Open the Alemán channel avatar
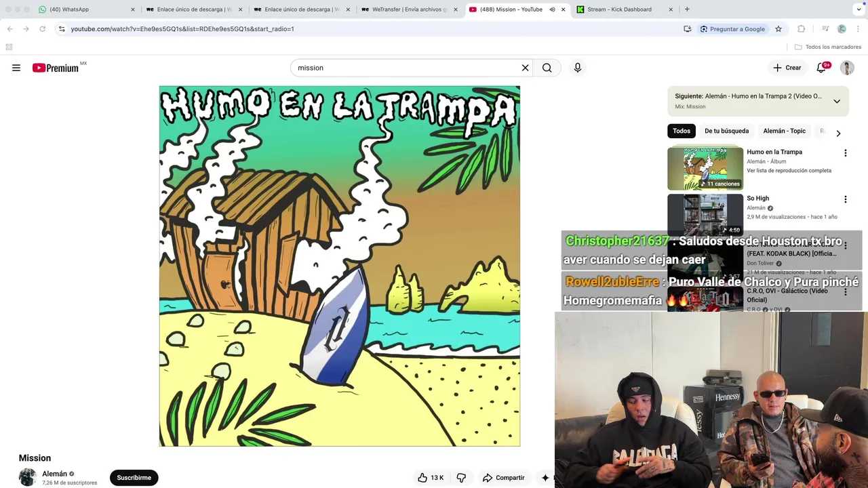This screenshot has width=868, height=488. (28, 477)
